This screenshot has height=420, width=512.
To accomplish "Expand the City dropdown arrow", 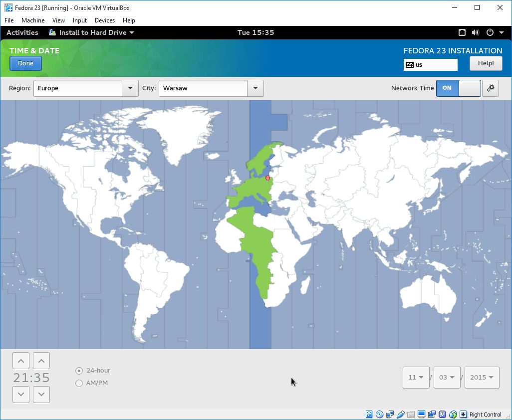I will click(x=256, y=88).
